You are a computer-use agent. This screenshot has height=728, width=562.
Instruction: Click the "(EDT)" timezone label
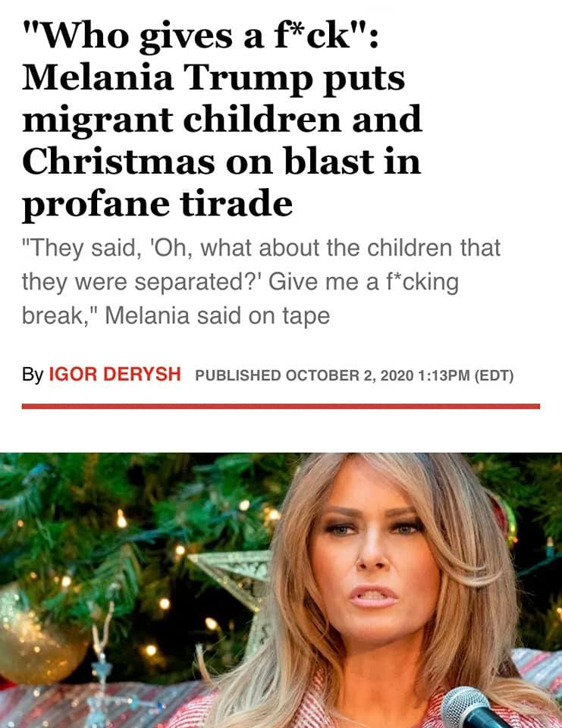click(494, 375)
